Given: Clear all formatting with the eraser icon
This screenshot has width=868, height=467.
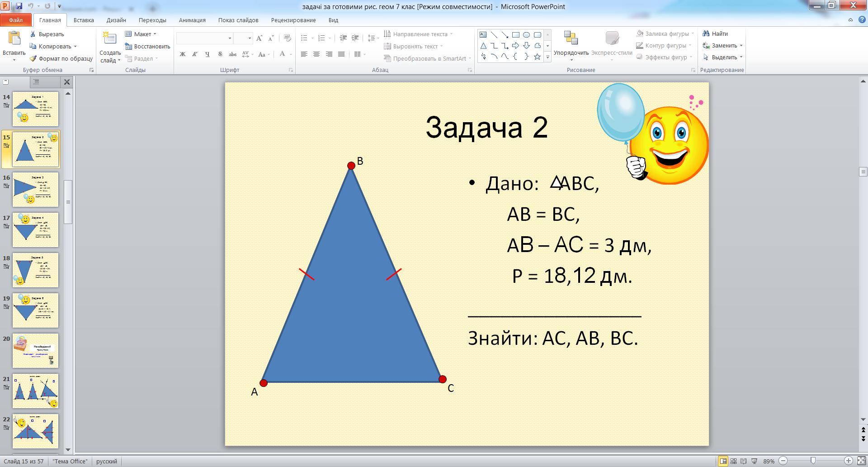Looking at the screenshot, I should (287, 38).
